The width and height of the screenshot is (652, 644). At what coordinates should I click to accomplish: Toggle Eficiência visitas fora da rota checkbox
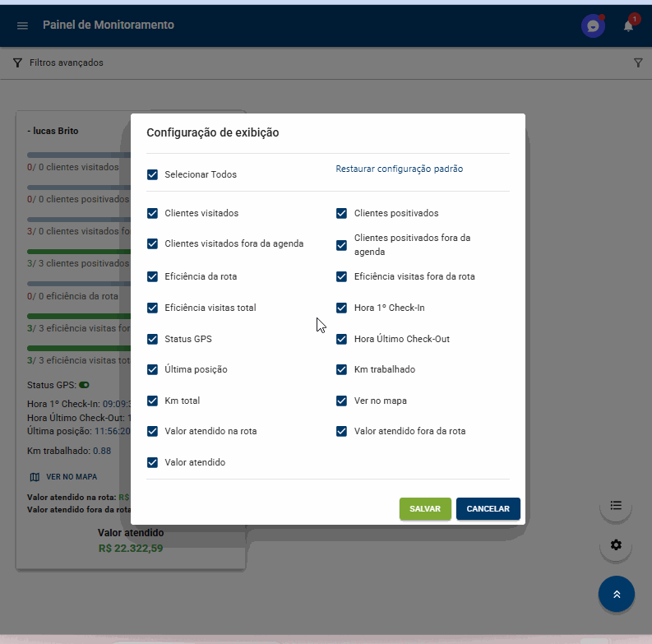tap(341, 276)
